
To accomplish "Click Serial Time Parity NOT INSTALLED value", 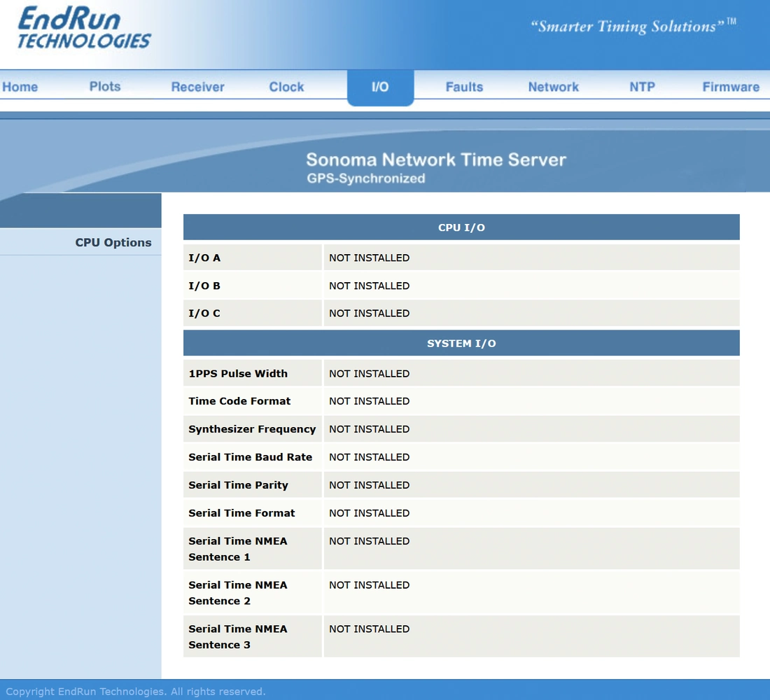I will coord(370,485).
